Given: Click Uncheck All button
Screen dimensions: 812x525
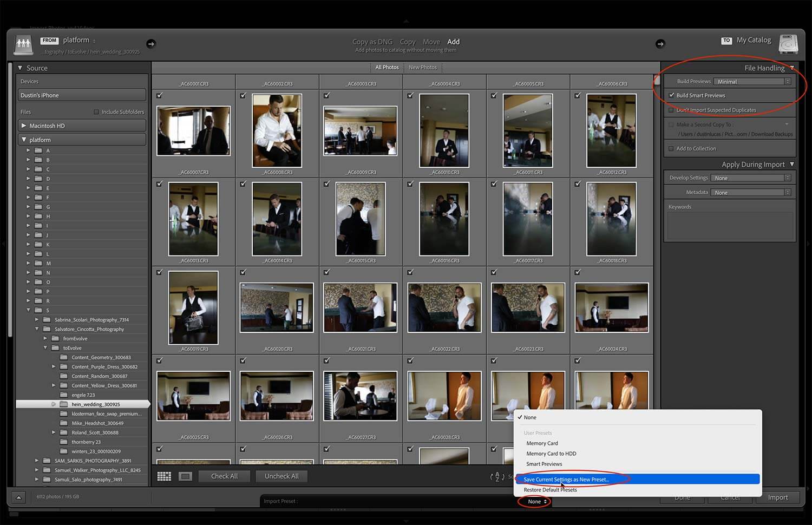Looking at the screenshot, I should click(x=281, y=476).
